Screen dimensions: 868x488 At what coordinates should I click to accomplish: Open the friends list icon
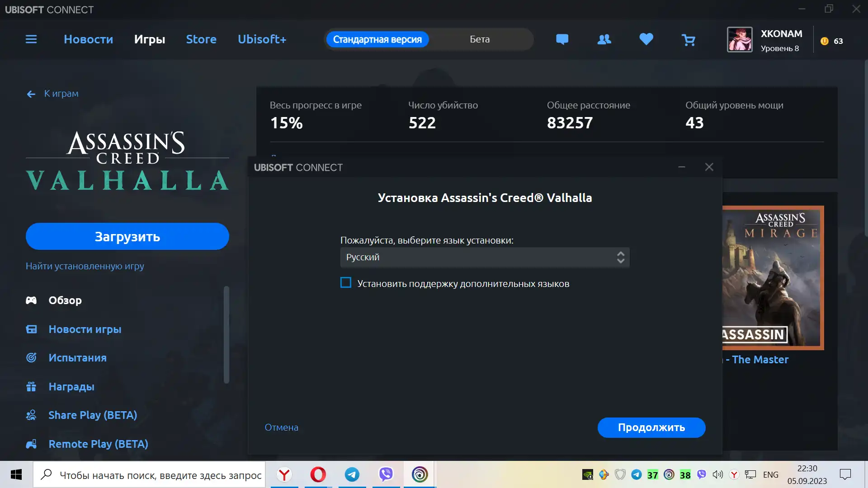[604, 39]
